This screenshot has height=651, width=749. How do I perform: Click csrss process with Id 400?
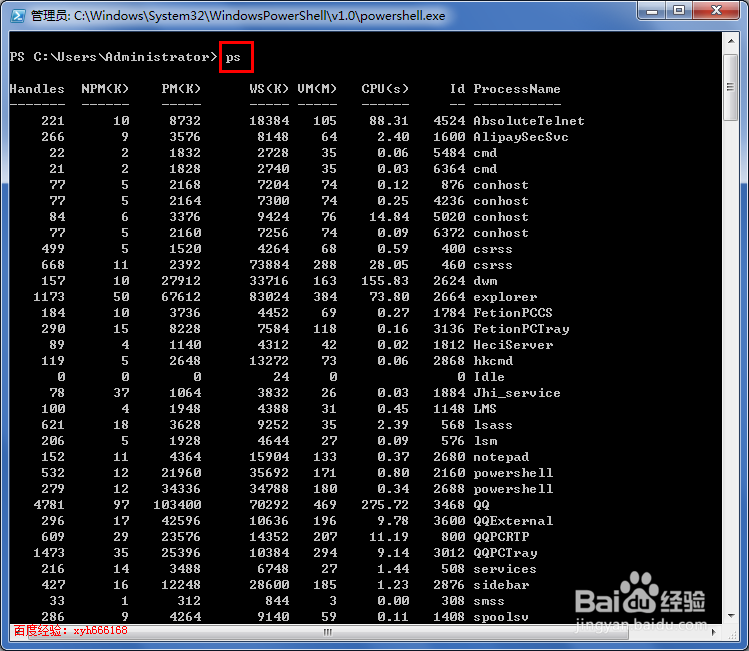tap(492, 249)
